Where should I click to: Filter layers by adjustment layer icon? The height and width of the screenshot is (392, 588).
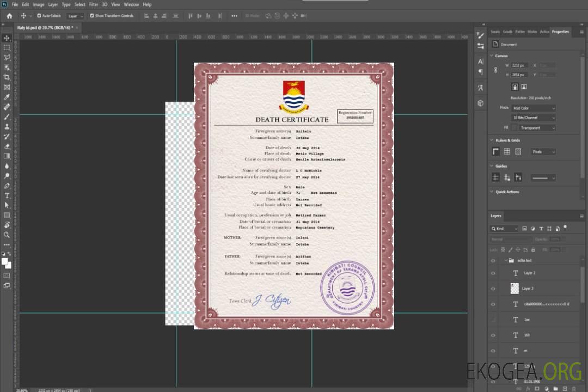point(533,229)
